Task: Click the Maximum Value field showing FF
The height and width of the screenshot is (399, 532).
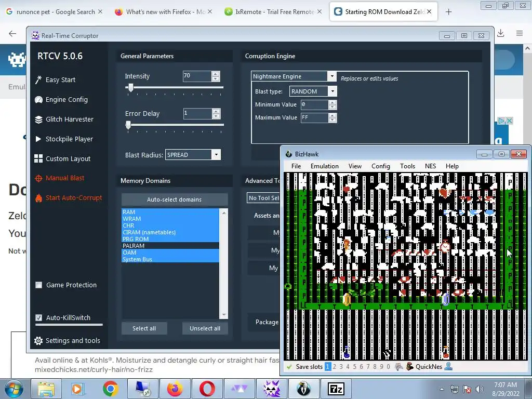Action: 314,118
